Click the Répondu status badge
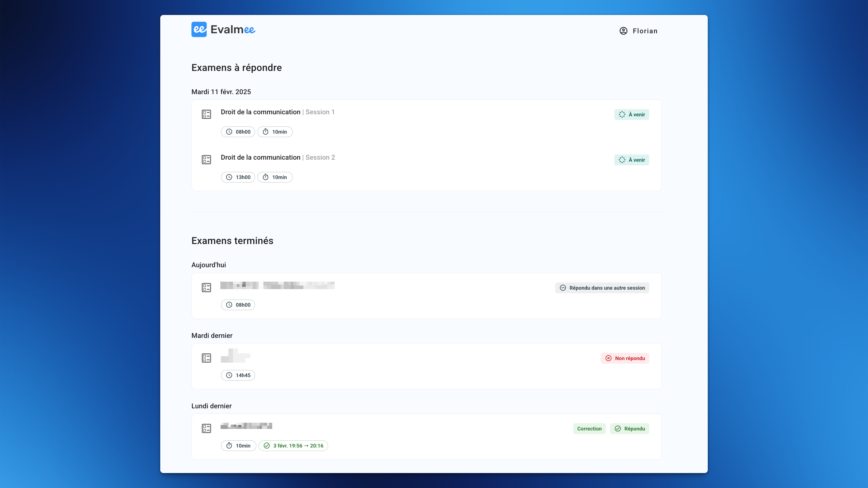Screen dimensions: 868x488 (629, 429)
